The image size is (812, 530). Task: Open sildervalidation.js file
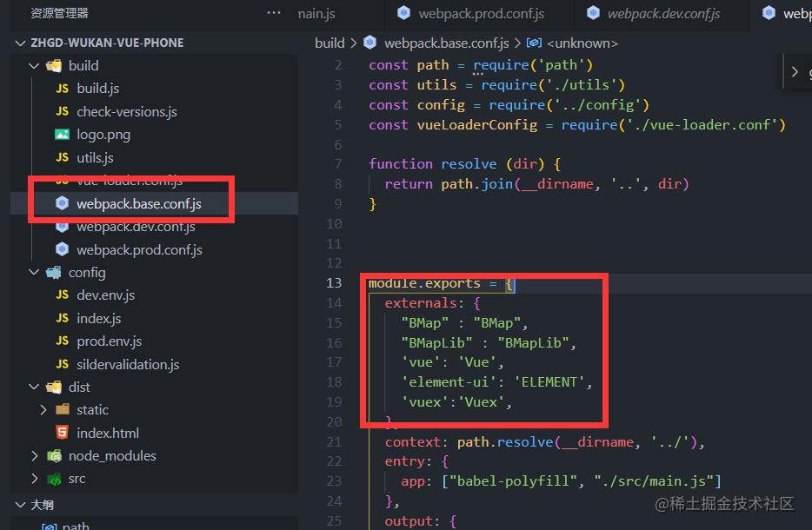click(128, 364)
